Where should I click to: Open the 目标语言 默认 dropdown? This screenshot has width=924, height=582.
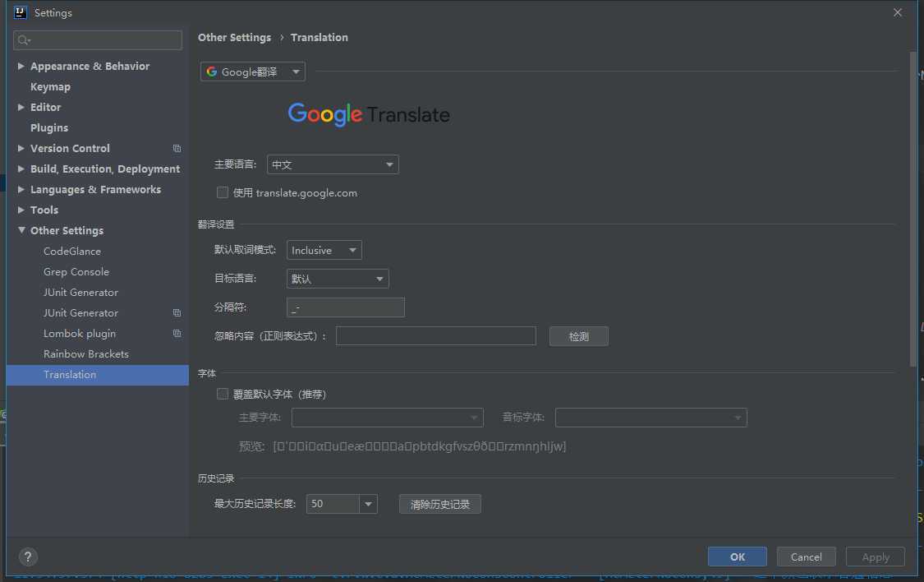click(338, 279)
